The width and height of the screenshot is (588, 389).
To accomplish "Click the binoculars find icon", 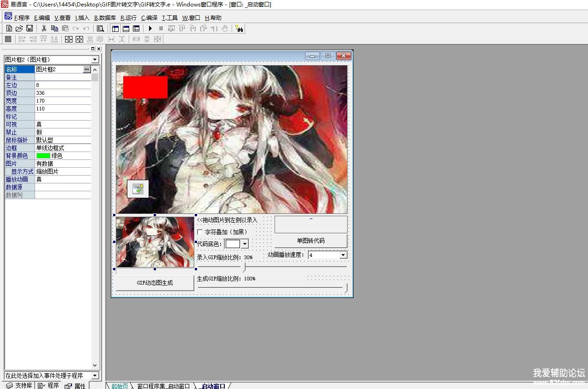I will point(239,29).
